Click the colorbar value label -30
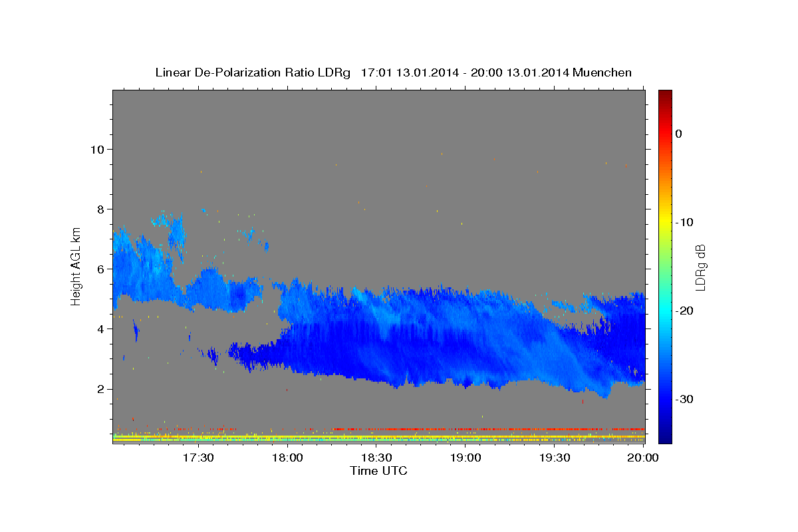 pos(684,399)
